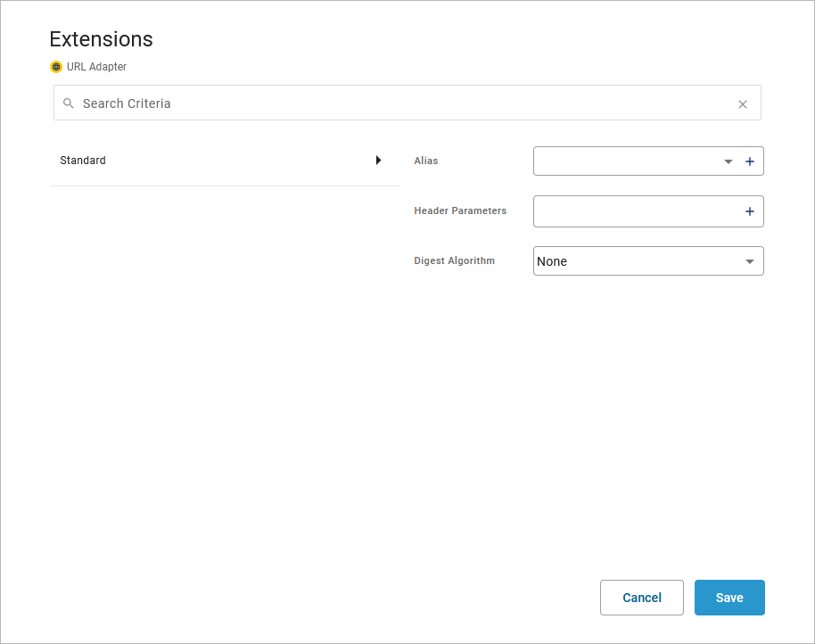815x644 pixels.
Task: Click into the Header Parameters field
Action: 635,211
